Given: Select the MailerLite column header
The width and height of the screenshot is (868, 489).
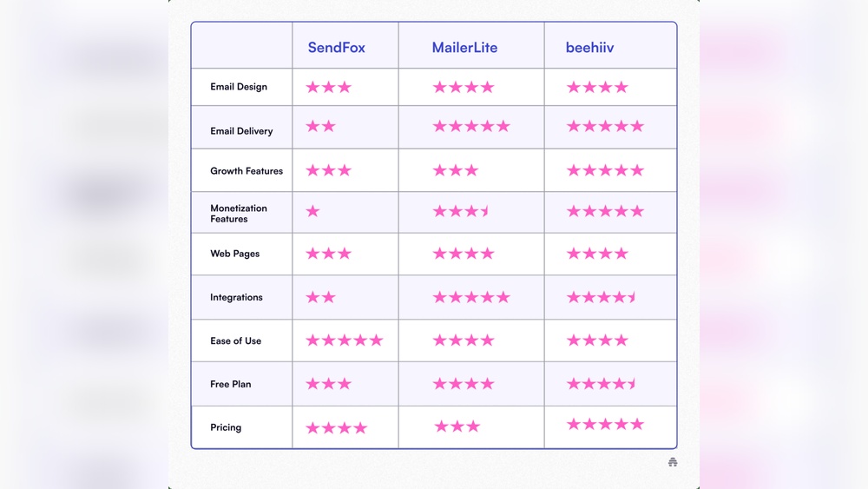Looking at the screenshot, I should click(x=465, y=48).
